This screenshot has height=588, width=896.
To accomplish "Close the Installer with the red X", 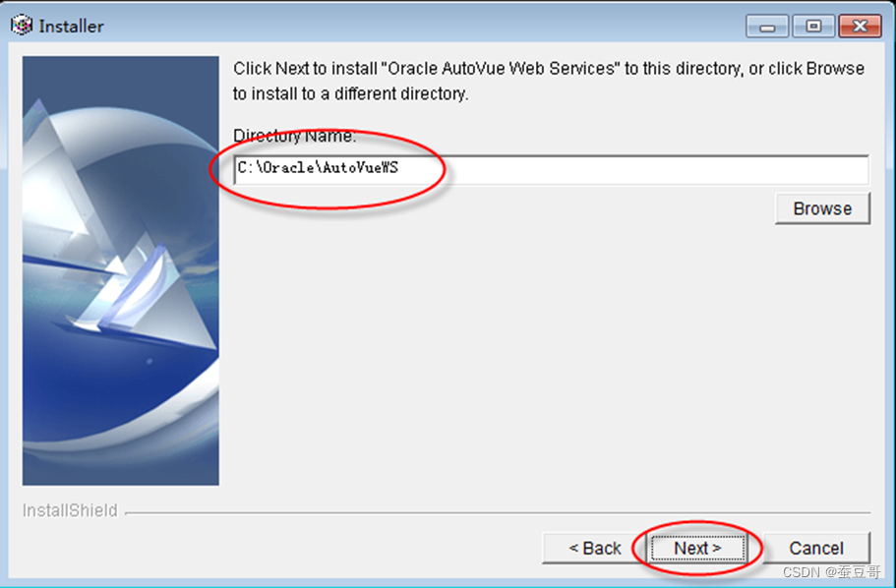I will tap(860, 27).
